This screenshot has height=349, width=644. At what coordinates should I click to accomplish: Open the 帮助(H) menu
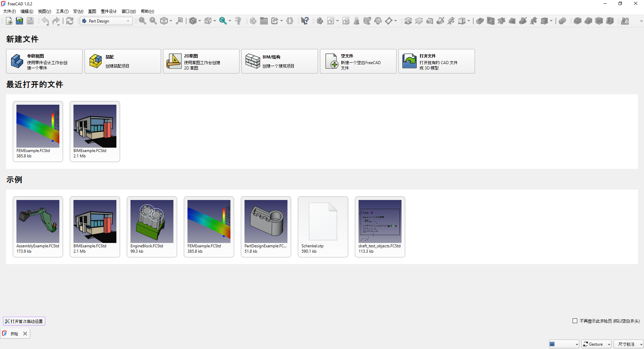click(147, 11)
